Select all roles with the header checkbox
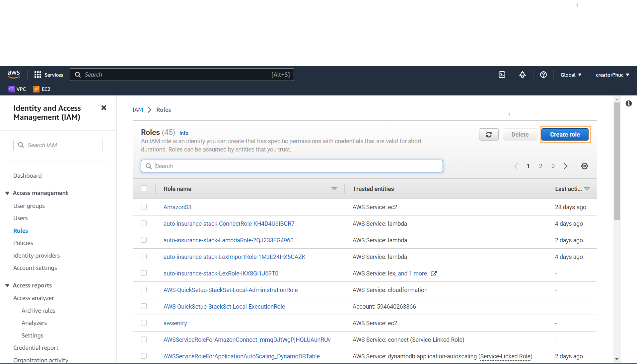This screenshot has height=364, width=637. point(144,188)
